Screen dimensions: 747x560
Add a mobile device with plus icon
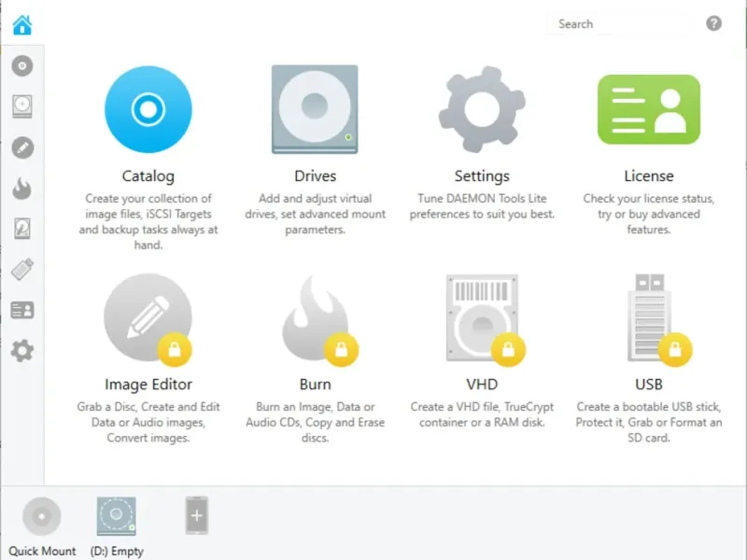[x=197, y=515]
